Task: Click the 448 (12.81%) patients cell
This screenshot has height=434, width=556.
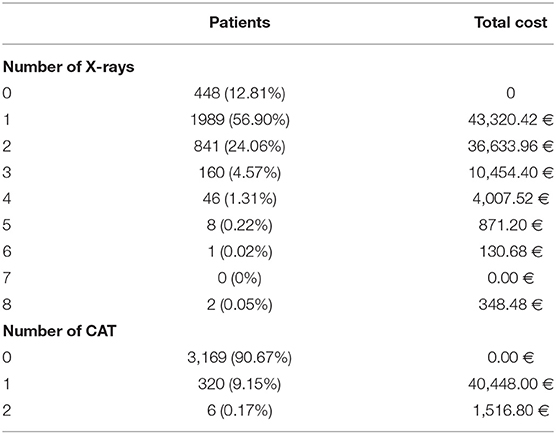Action: (240, 94)
